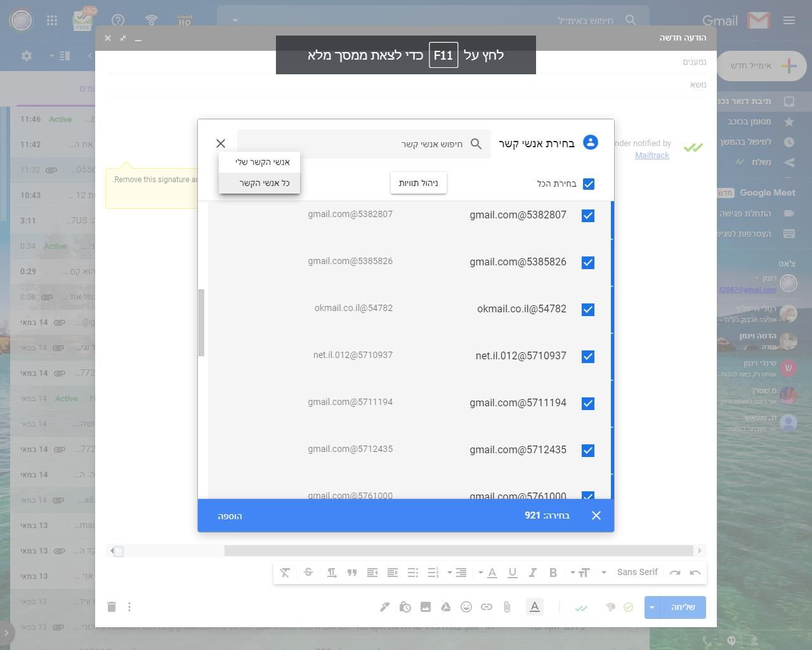
Task: Click the cloudHQ icon in Gmail header
Action: tap(185, 20)
